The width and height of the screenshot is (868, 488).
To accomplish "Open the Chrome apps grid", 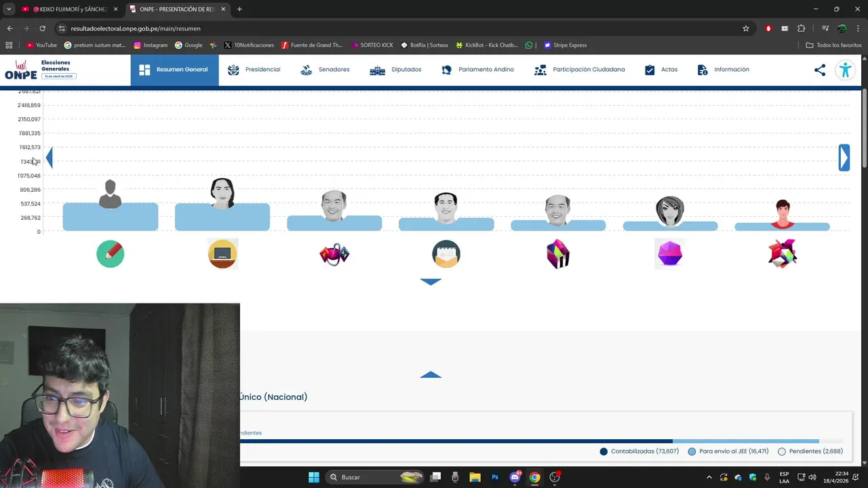I will click(x=9, y=45).
